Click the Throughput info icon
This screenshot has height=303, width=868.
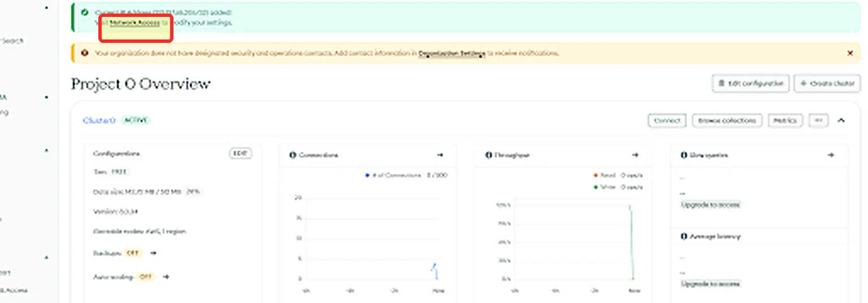489,155
